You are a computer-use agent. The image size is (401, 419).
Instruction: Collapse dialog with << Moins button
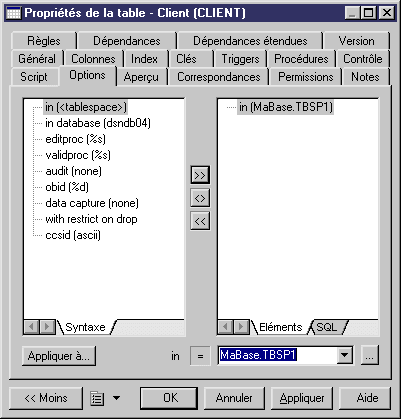point(46,398)
